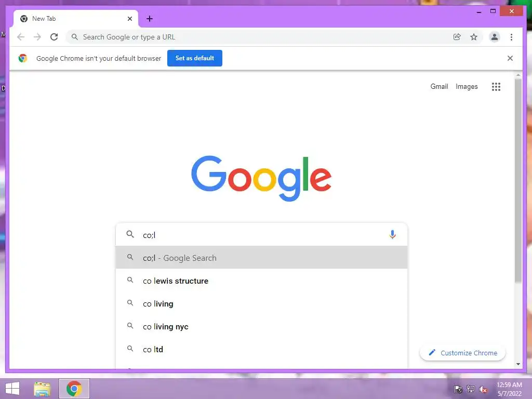This screenshot has height=399, width=532.
Task: Dismiss the default browser notification bar
Action: point(510,58)
